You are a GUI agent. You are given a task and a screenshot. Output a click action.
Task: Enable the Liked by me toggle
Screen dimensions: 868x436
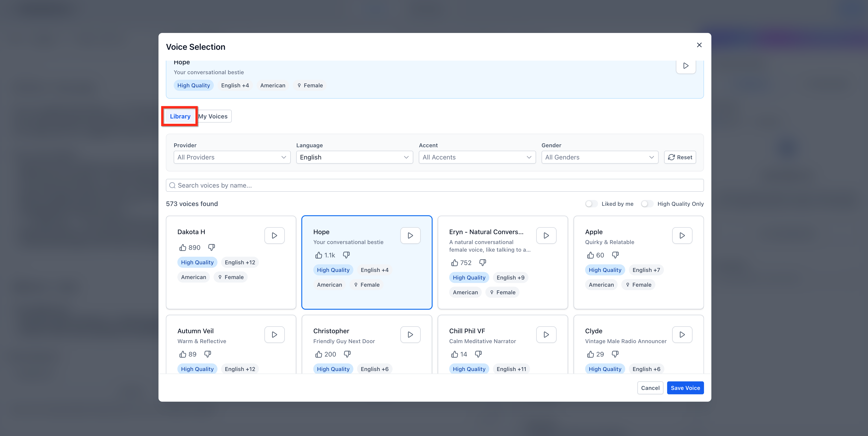(591, 204)
